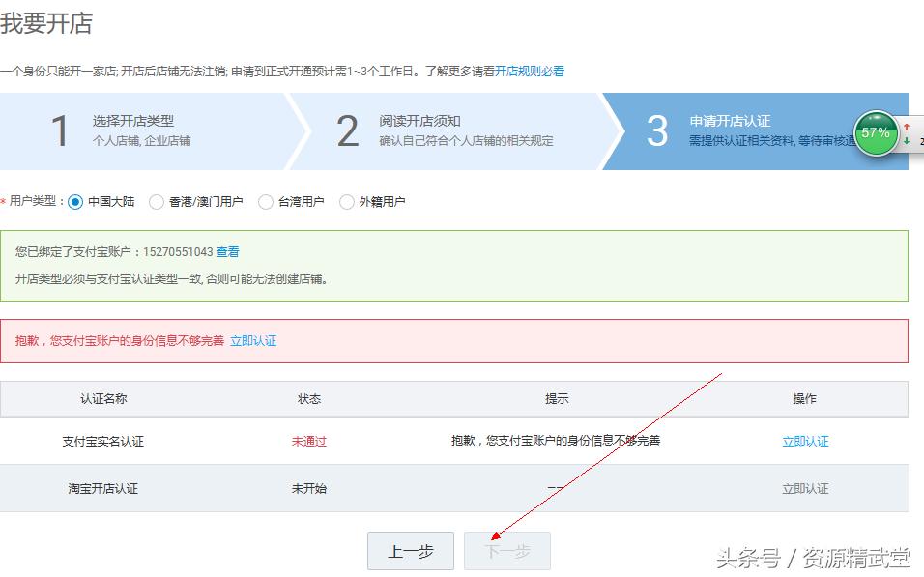Click 立即认证 in the red warning banner
This screenshot has height=577, width=924.
[x=255, y=340]
